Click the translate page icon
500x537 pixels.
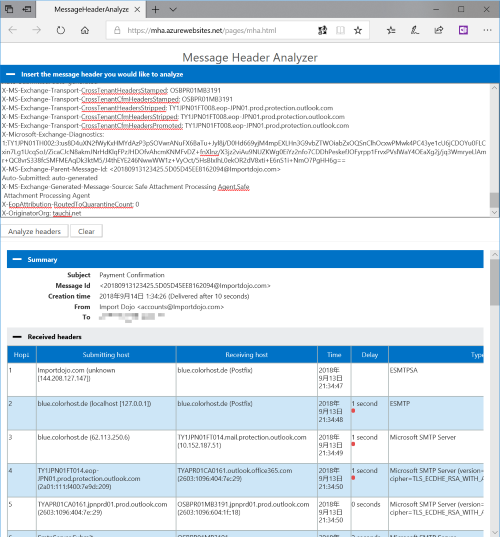(x=322, y=30)
